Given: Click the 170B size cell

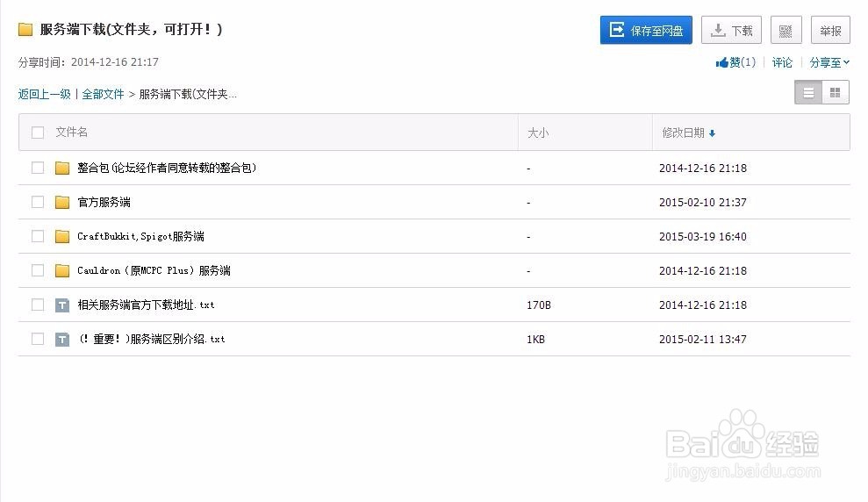Looking at the screenshot, I should 539,305.
